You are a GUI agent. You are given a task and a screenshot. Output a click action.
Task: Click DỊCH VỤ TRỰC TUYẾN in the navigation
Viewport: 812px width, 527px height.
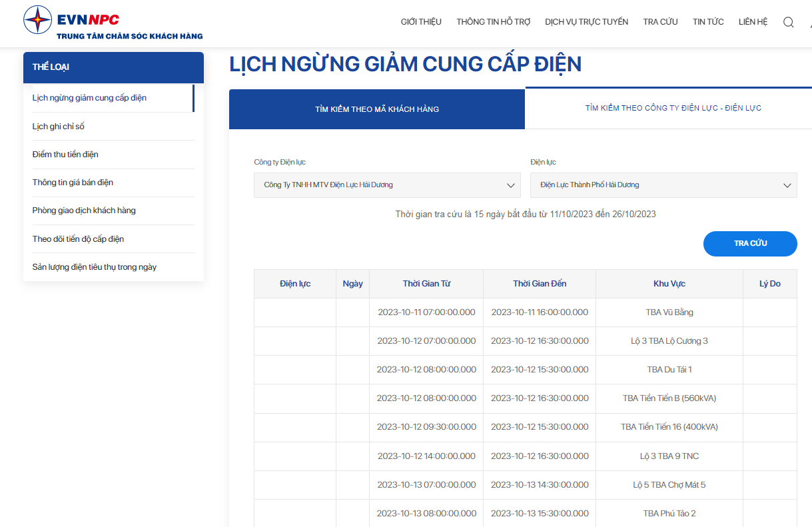586,22
